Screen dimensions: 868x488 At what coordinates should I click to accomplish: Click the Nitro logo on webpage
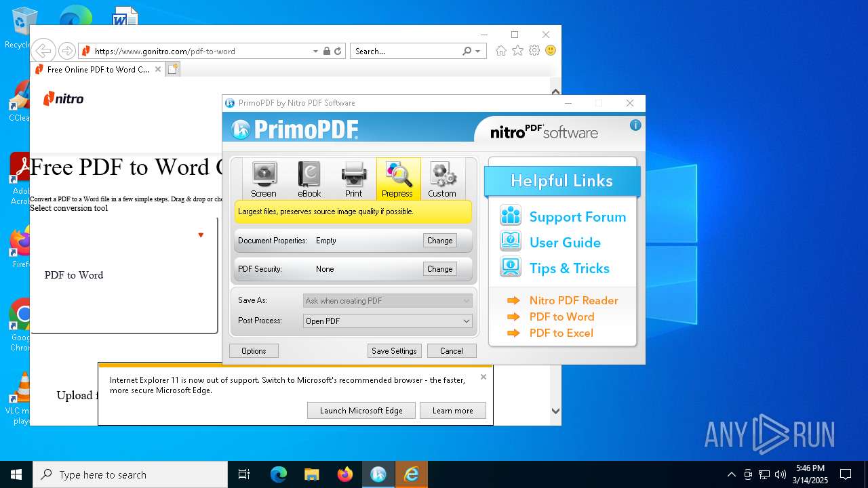(x=63, y=99)
